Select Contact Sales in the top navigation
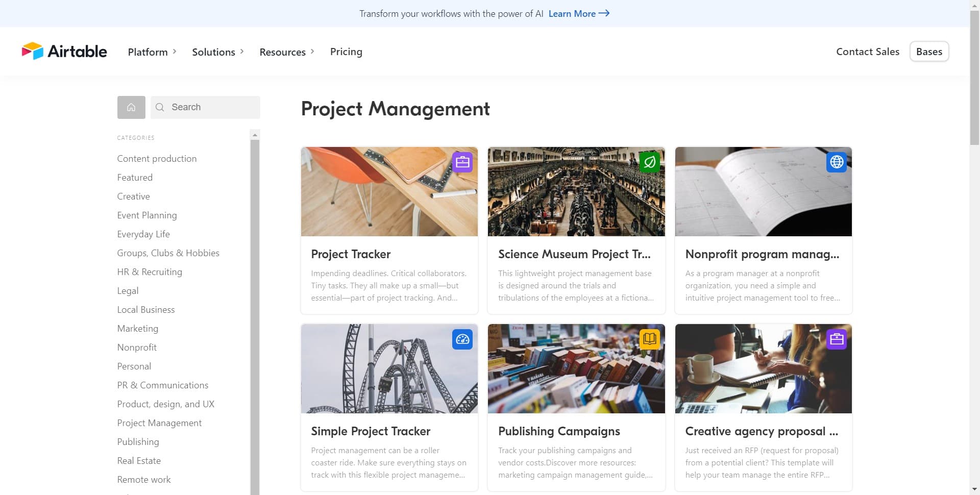Image resolution: width=980 pixels, height=495 pixels. (x=867, y=52)
